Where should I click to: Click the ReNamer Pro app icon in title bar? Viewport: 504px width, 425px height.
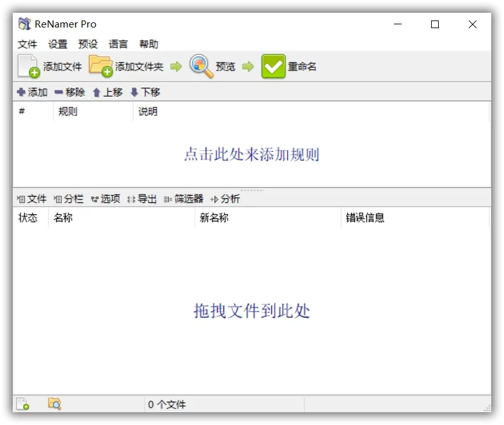[x=24, y=24]
